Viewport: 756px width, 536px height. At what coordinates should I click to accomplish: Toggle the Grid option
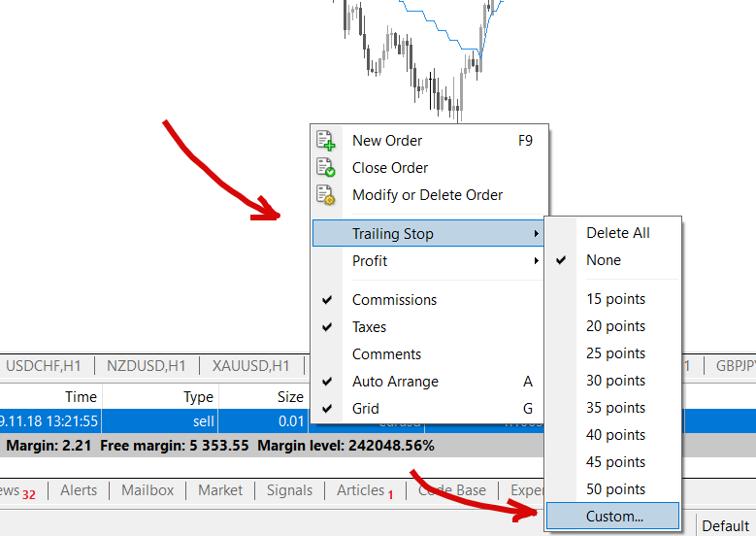click(x=429, y=409)
